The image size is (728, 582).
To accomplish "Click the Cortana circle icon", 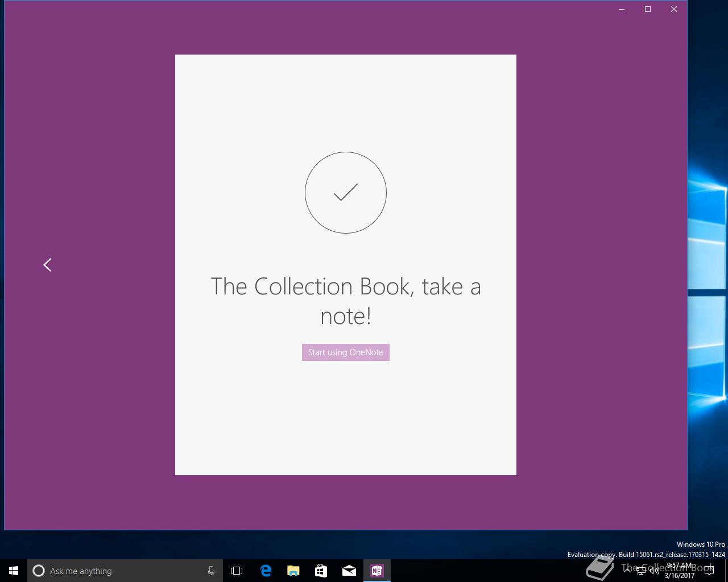I will click(39, 571).
